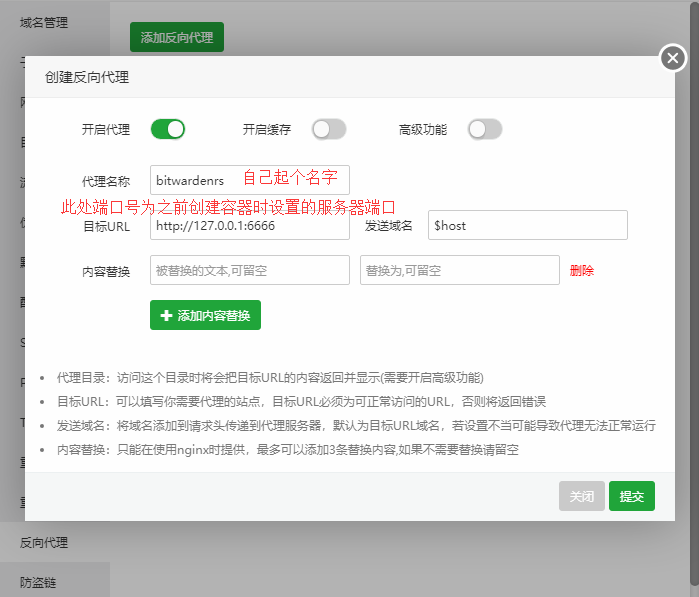Viewport: 699px width, 597px height.
Task: Click the 目标URL help text line
Action: pyautogui.click(x=301, y=401)
